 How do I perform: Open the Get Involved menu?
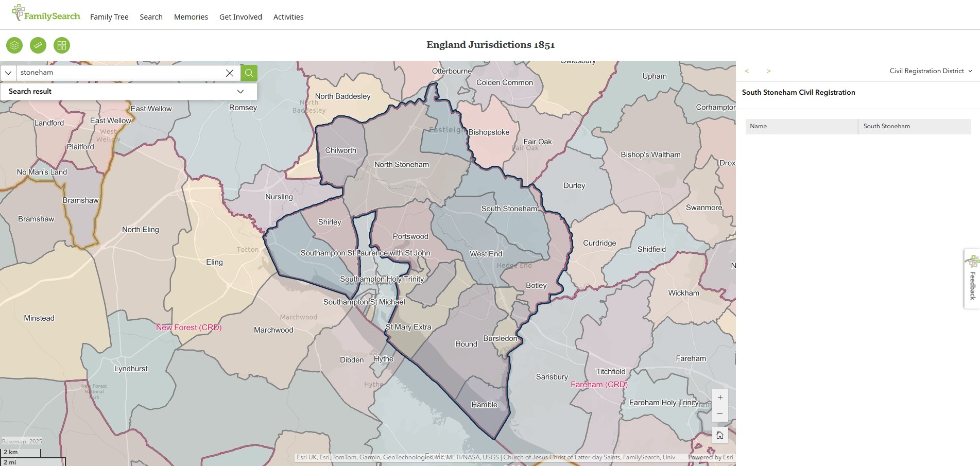(240, 17)
